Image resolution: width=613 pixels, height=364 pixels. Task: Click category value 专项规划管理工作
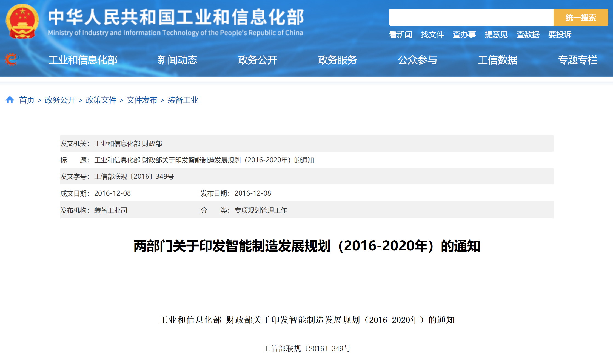(261, 210)
